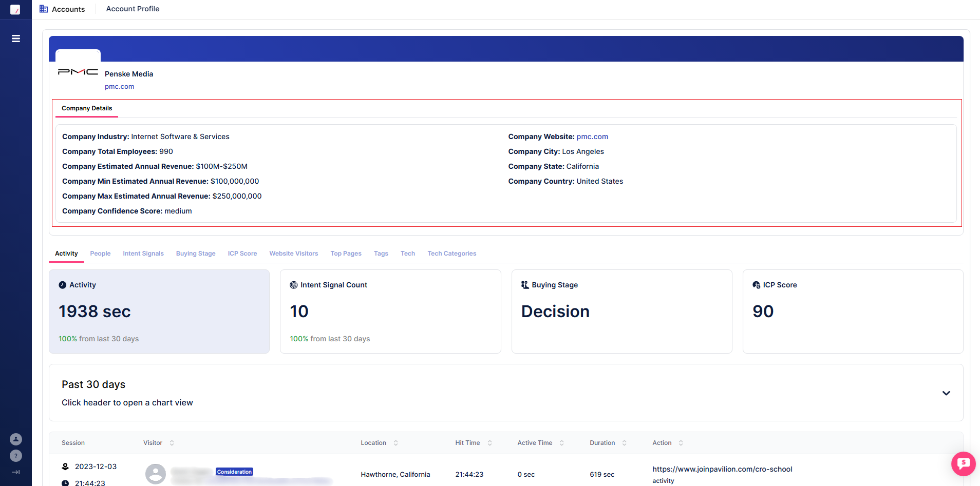Image resolution: width=980 pixels, height=486 pixels.
Task: Click the Company Confidence Score medium line
Action: (127, 211)
